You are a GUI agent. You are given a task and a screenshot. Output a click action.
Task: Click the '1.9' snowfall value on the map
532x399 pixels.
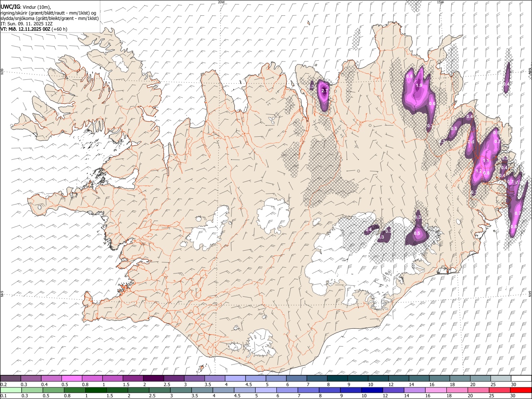pos(419,85)
